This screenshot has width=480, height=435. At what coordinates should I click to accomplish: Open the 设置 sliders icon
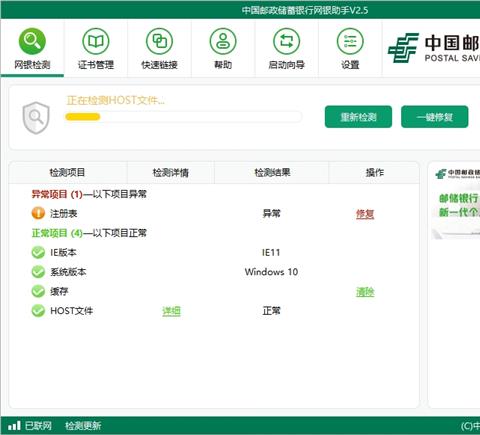click(x=350, y=41)
